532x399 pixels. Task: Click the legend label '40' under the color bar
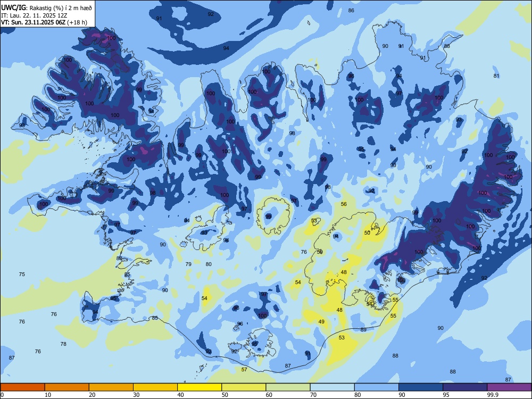pos(180,395)
